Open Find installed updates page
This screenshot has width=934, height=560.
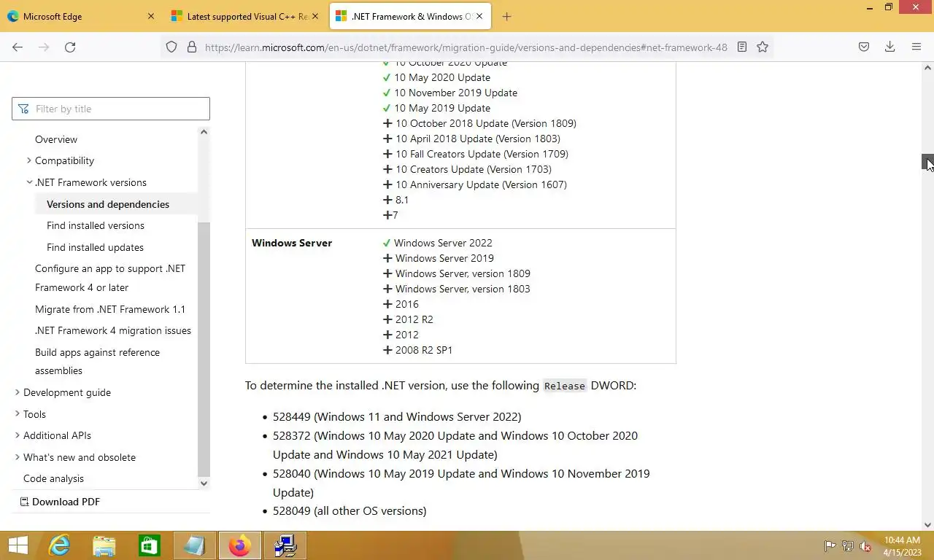[95, 247]
